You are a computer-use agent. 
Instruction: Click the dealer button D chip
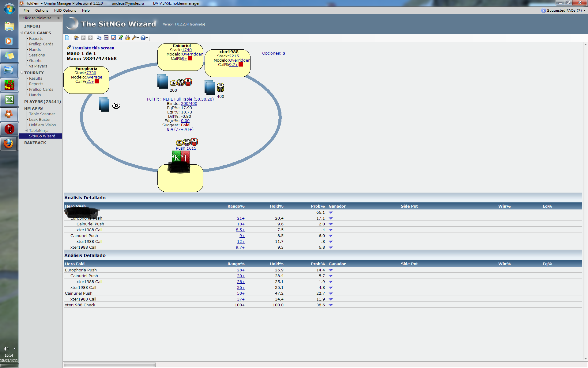tap(116, 106)
